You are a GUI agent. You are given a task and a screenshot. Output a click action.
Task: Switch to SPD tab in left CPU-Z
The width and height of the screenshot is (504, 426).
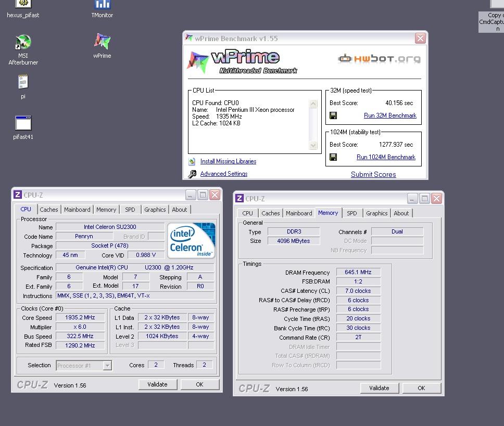click(x=130, y=210)
